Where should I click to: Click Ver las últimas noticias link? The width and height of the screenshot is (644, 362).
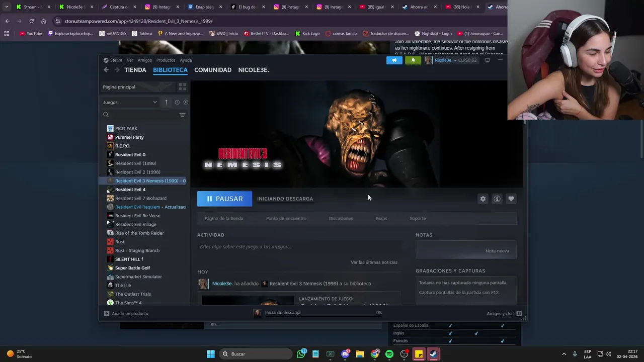tap(374, 262)
